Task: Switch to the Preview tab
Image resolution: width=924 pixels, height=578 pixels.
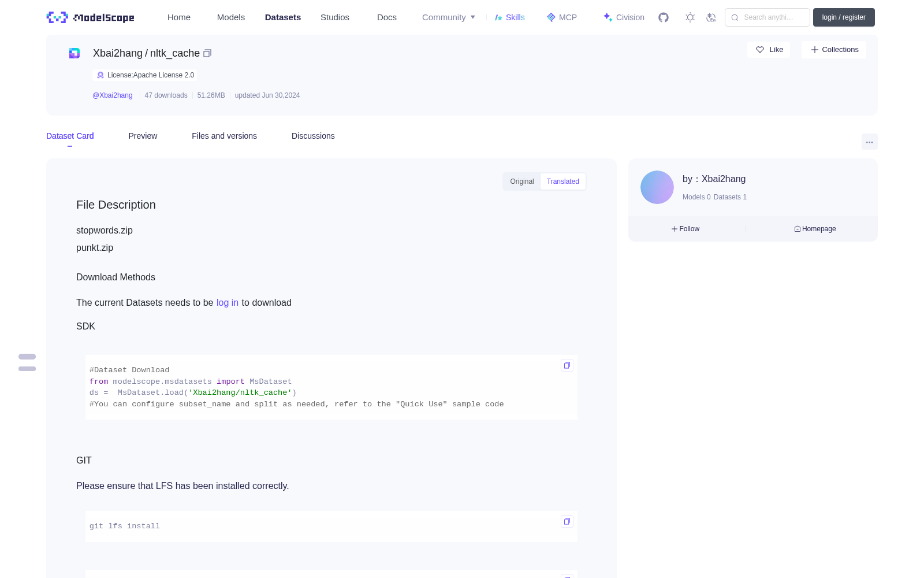Action: pos(143,136)
